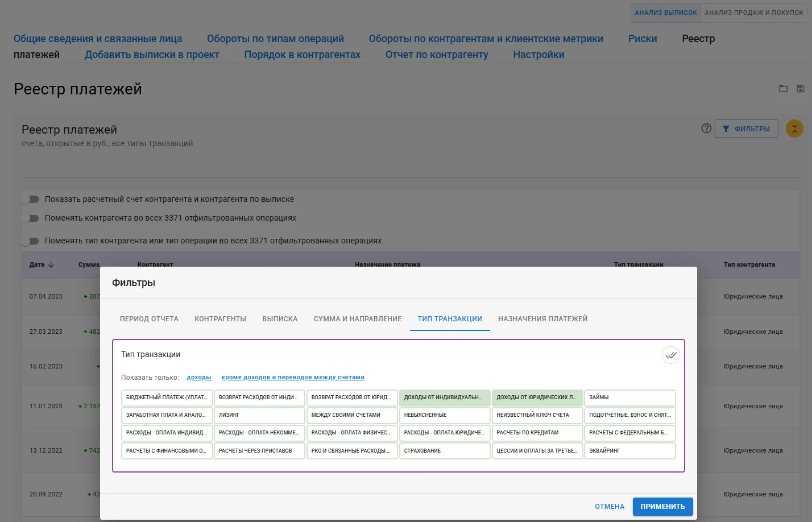Screen dimensions: 812x522
Task: Deselect Доходы от юридических л... chip
Action: point(537,397)
